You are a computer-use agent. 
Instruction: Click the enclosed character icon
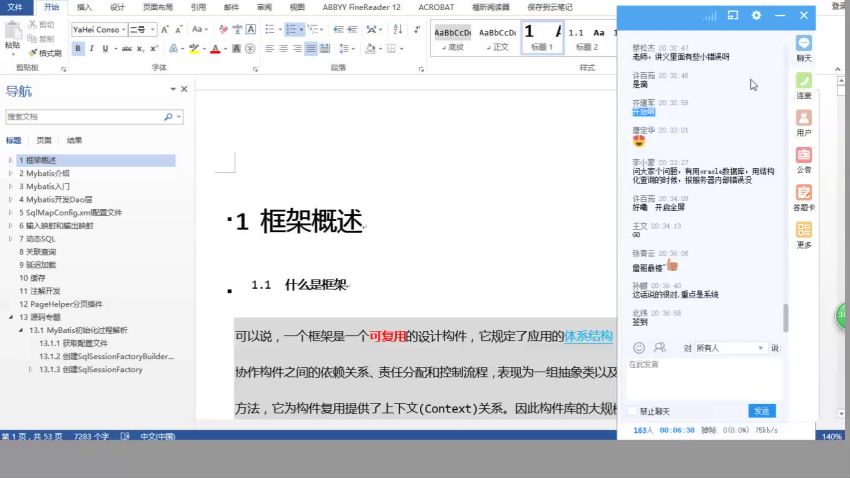point(250,49)
